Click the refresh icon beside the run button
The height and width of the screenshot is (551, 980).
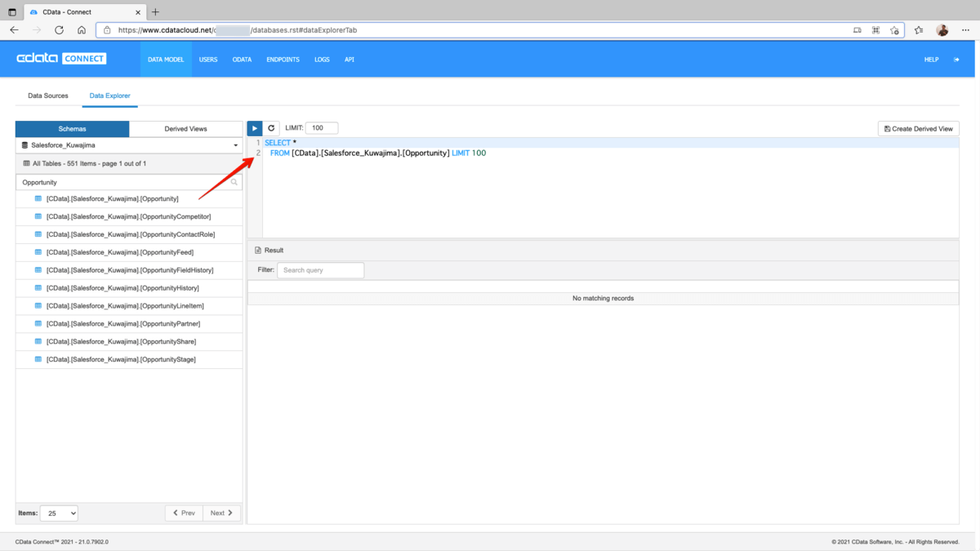point(271,128)
